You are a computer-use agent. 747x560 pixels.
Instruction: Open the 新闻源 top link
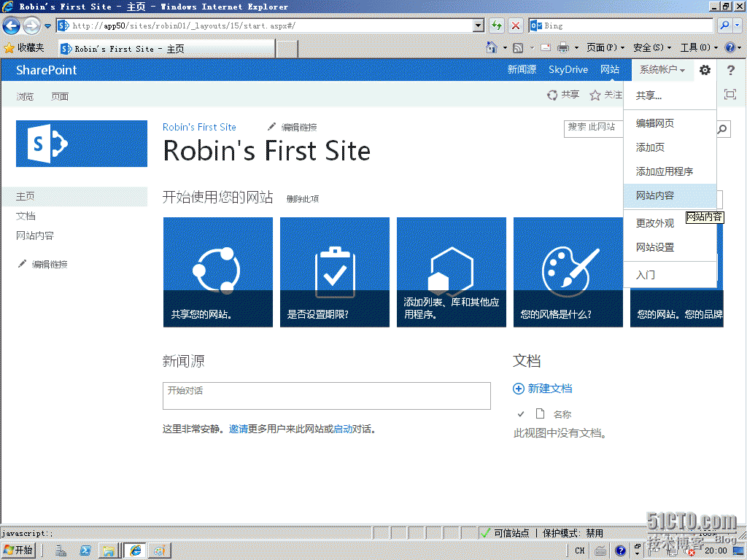(522, 69)
